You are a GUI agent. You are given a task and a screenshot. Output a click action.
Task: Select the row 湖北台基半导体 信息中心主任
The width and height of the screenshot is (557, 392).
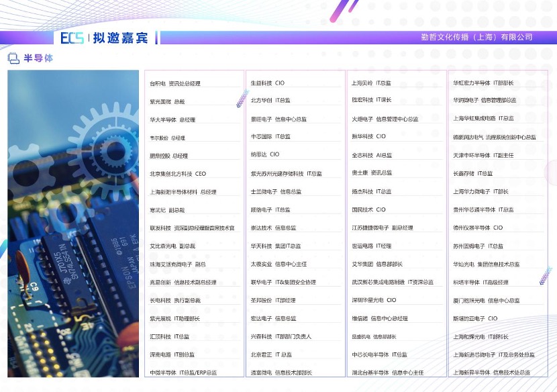[x=388, y=373]
